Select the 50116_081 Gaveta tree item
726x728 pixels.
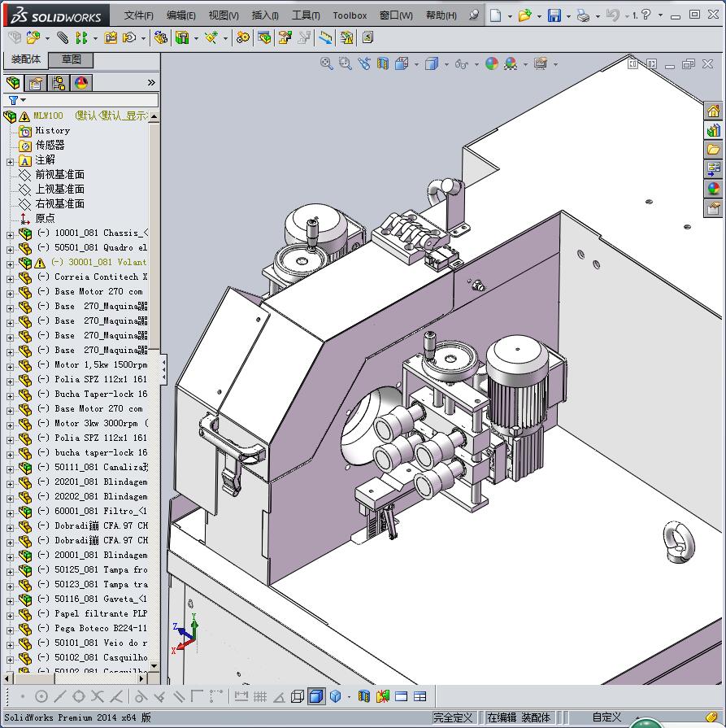point(93,599)
